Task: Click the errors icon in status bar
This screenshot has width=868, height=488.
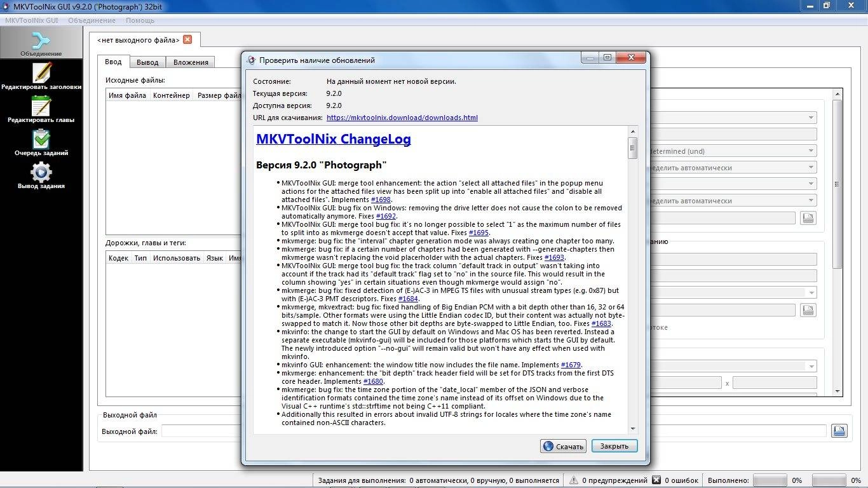Action: [657, 480]
